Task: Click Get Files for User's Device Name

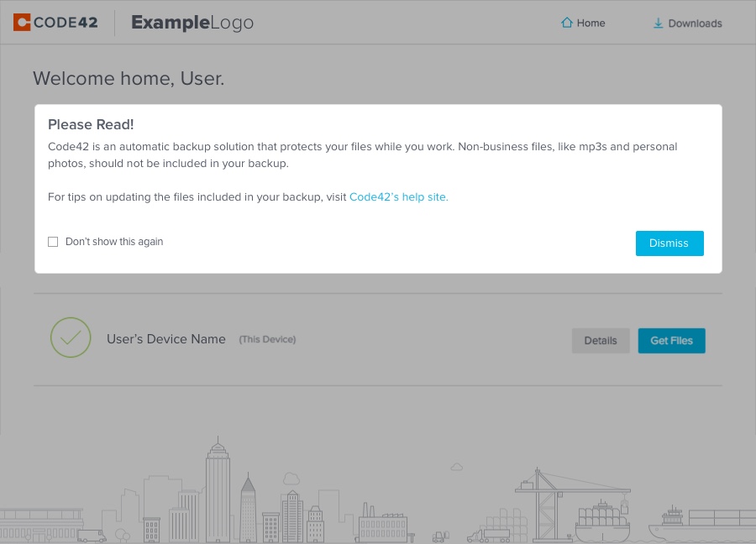Action: click(671, 340)
